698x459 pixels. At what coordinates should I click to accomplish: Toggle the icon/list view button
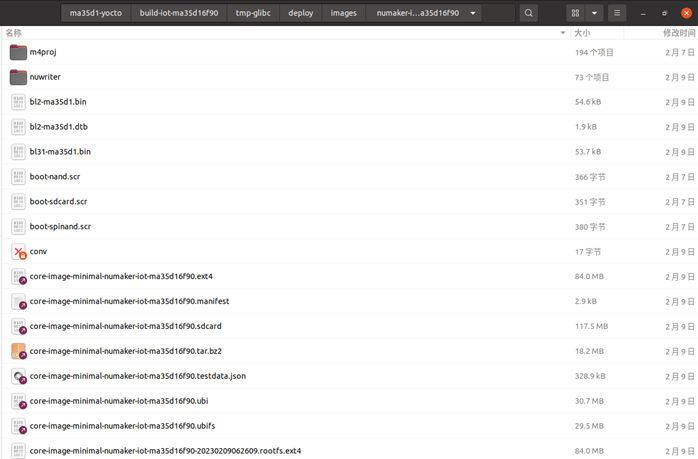(x=575, y=14)
